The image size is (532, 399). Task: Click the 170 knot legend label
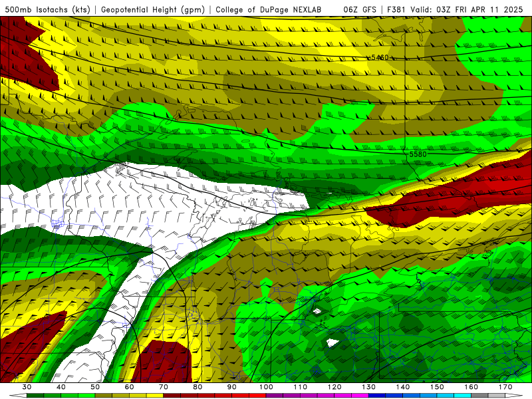coord(505,387)
